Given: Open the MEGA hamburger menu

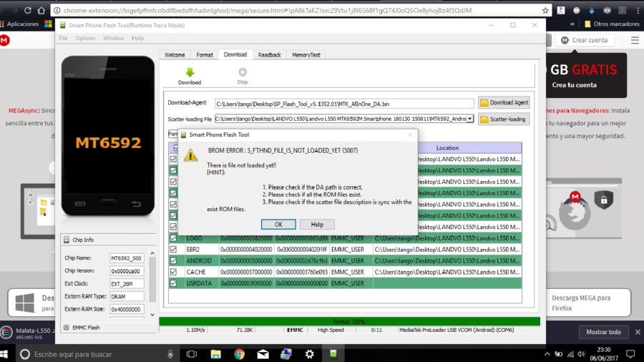Looking at the screenshot, I should (635, 40).
